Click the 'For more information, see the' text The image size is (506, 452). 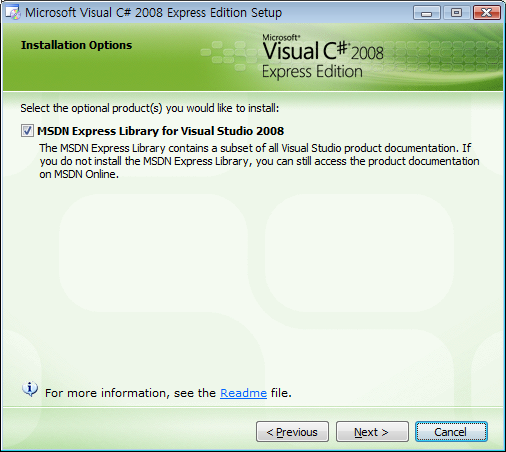[130, 393]
